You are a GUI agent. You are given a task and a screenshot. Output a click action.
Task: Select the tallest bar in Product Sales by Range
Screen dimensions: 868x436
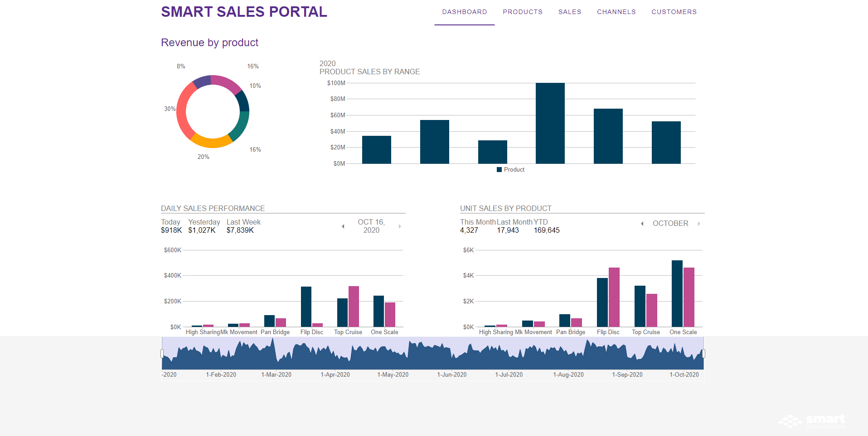[x=550, y=123]
